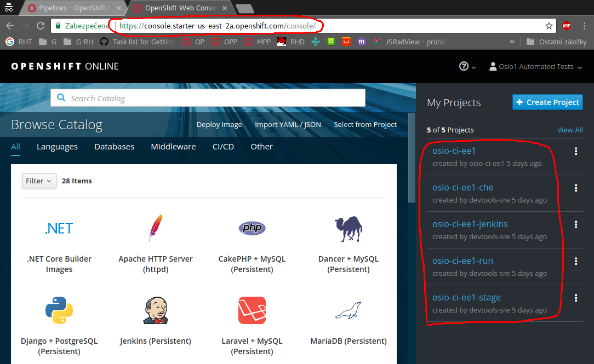Open the G-RH bookmarks folder

tap(78, 42)
